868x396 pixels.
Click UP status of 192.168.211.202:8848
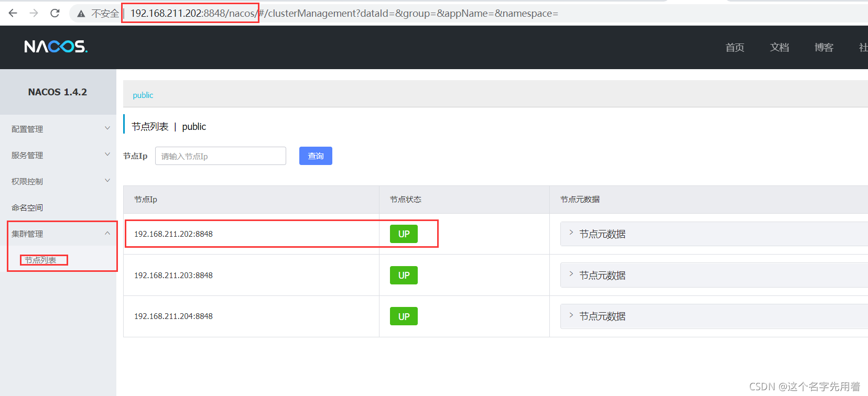point(404,234)
